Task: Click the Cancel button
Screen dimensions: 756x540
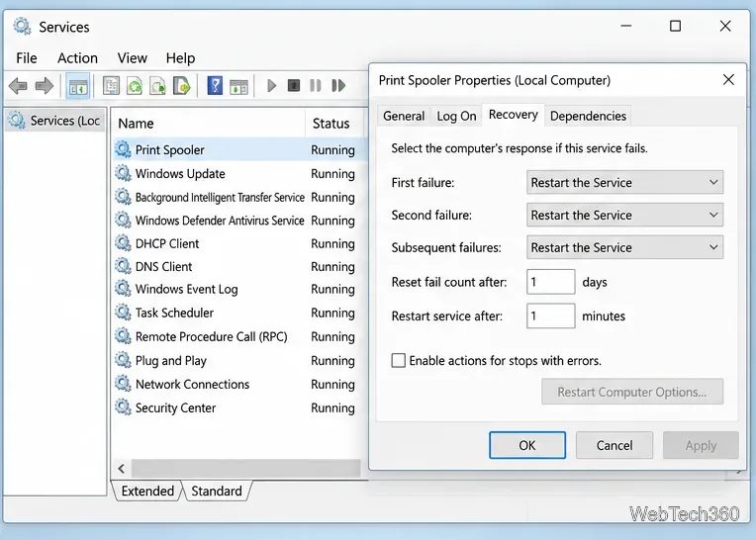Action: (614, 445)
